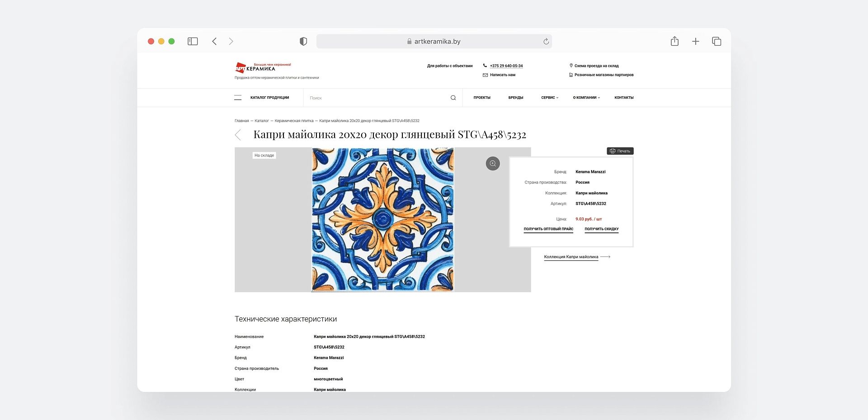Click price 9.03 руб. / шт
Screen dimensions: 868x420
coord(589,219)
